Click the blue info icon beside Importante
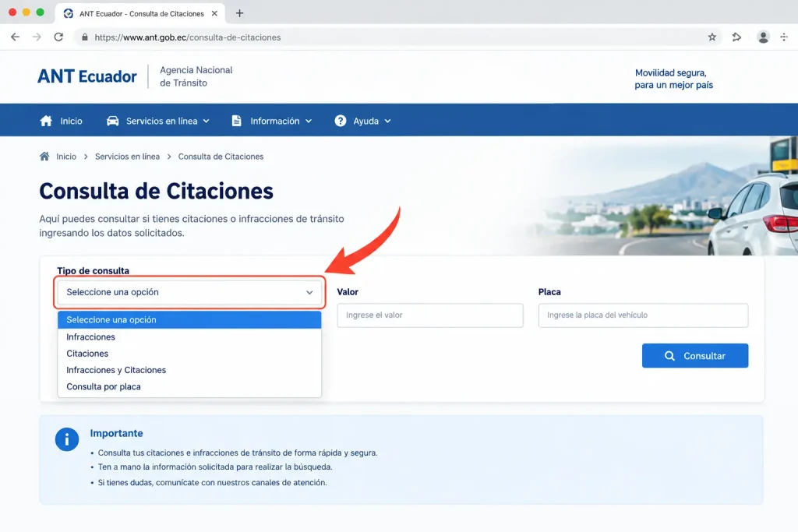The image size is (798, 532). (x=67, y=439)
